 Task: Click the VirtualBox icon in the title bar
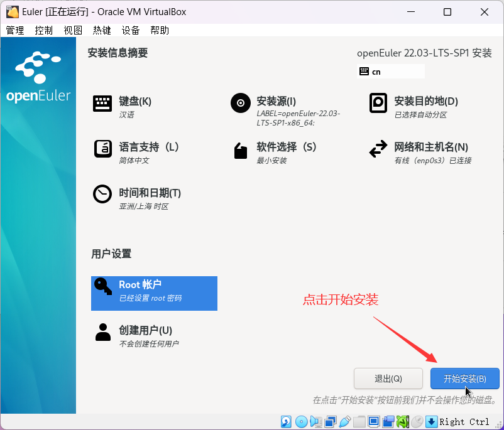12,12
